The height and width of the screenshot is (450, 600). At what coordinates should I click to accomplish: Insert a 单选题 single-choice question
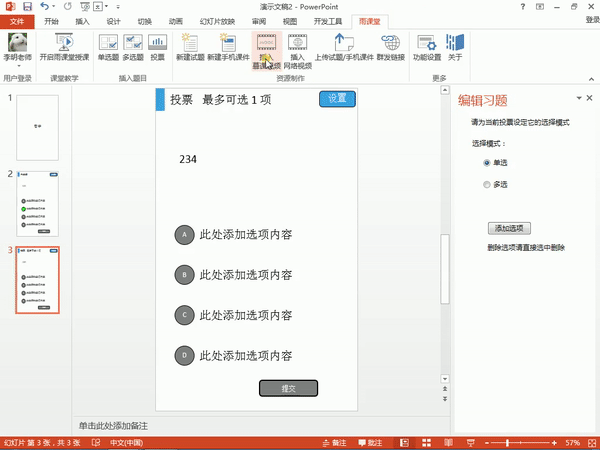[108, 47]
